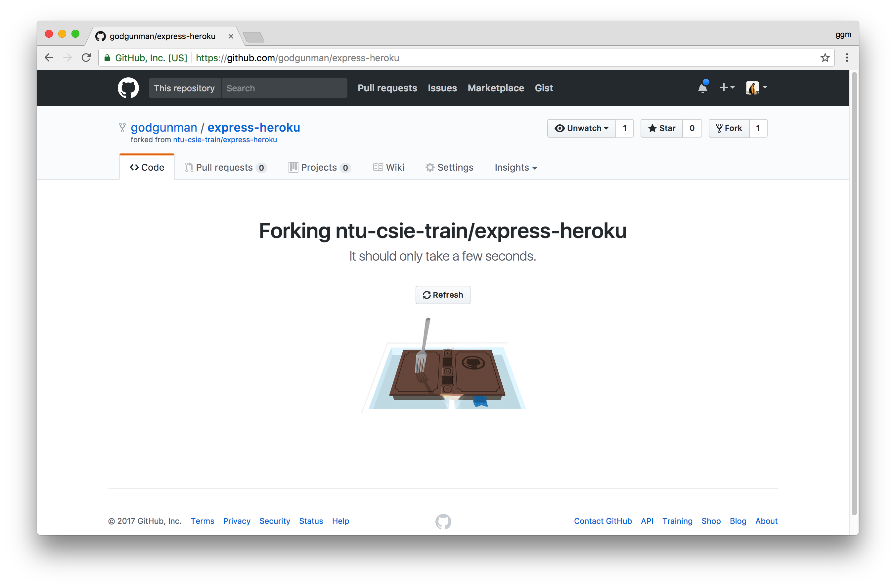
Task: Close the godgunman/express-heroku tab
Action: pos(231,36)
